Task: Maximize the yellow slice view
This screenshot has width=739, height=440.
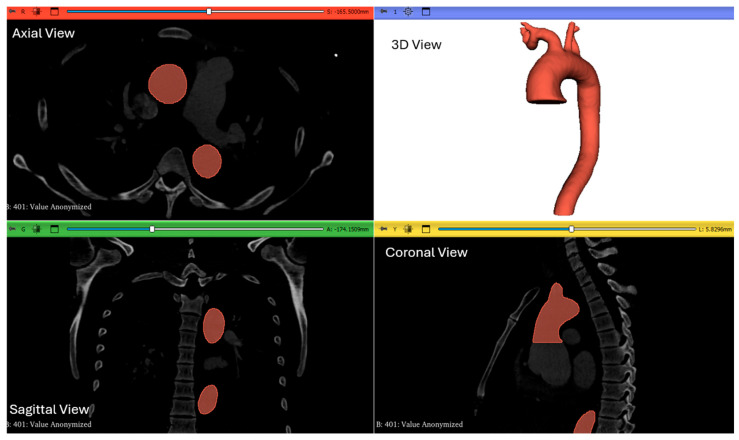Action: (426, 229)
